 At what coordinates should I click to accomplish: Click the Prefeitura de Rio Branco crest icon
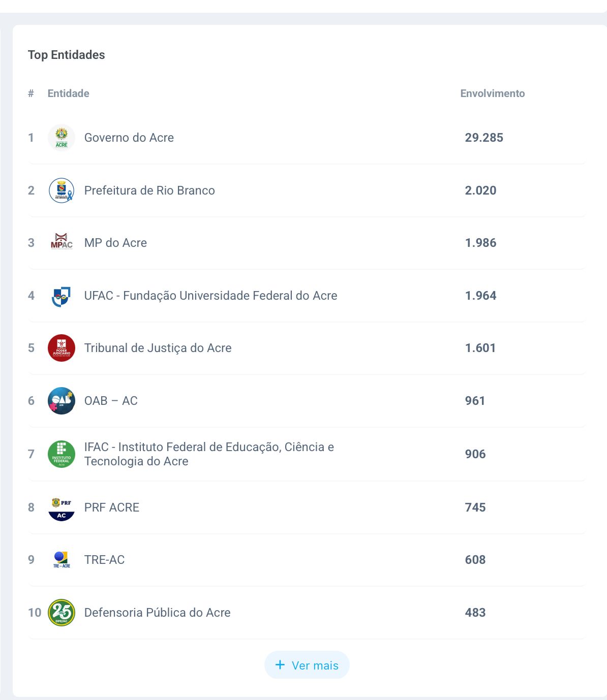tap(62, 190)
